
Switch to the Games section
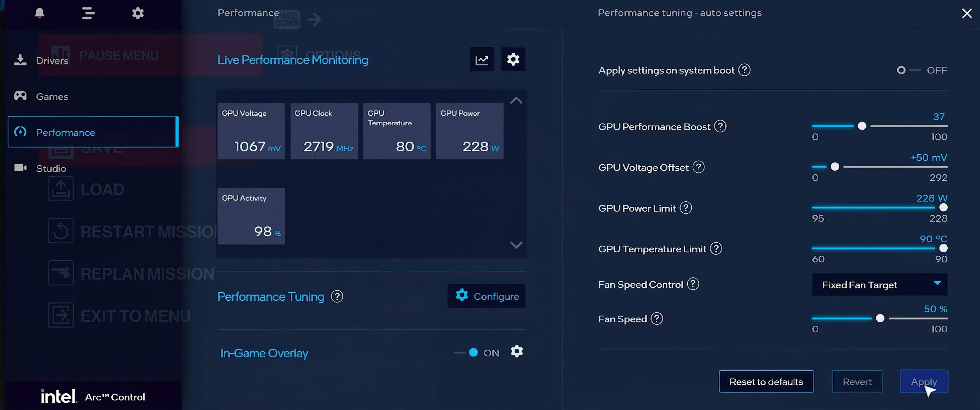(52, 97)
